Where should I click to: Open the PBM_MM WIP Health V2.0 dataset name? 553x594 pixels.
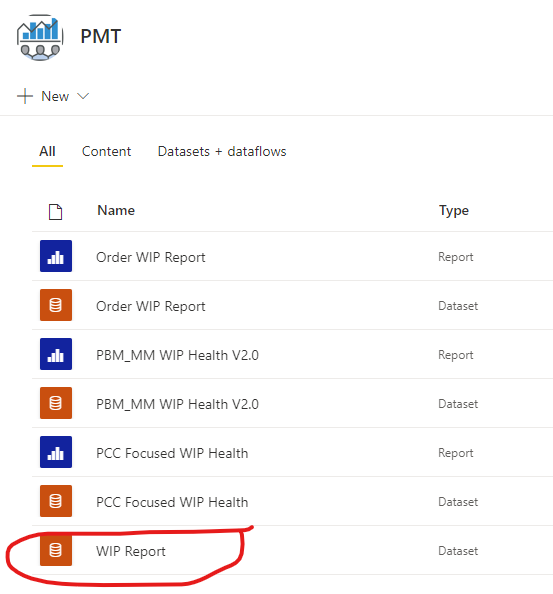coord(177,404)
